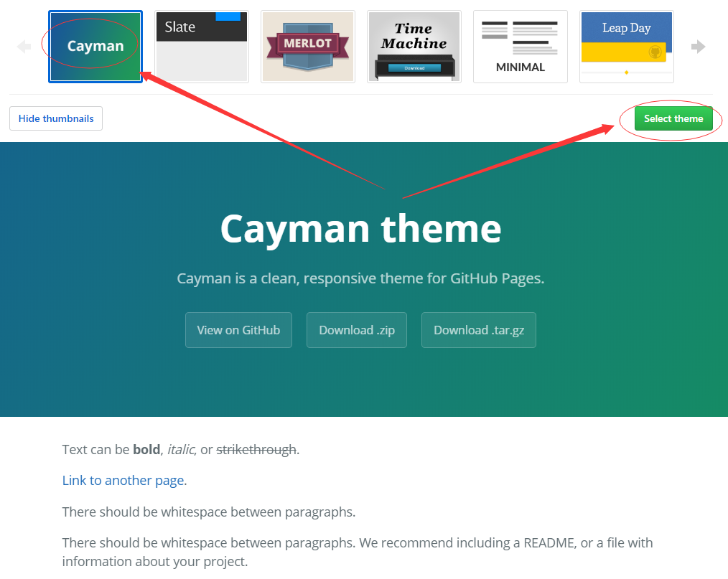Pick the Leap Day theme thumbnail
Viewport: 728px width, 579px height.
point(627,47)
